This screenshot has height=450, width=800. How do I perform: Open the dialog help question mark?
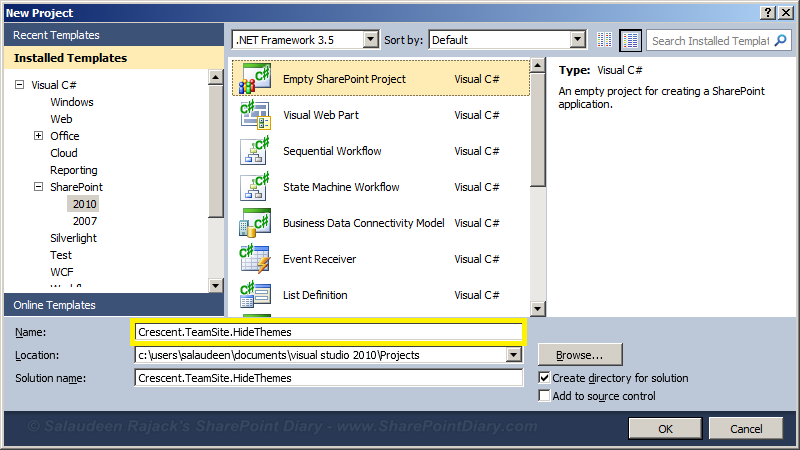pyautogui.click(x=767, y=13)
